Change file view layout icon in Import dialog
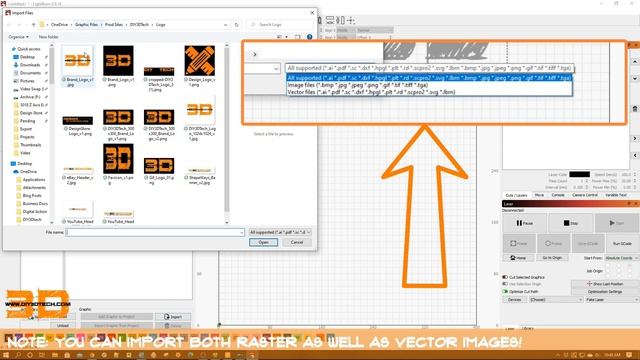640x360 pixels. (x=280, y=37)
